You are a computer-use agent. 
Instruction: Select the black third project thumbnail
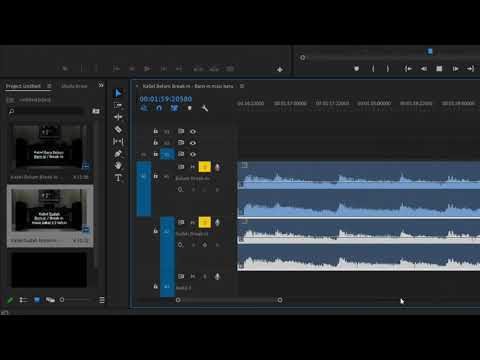[x=49, y=270]
